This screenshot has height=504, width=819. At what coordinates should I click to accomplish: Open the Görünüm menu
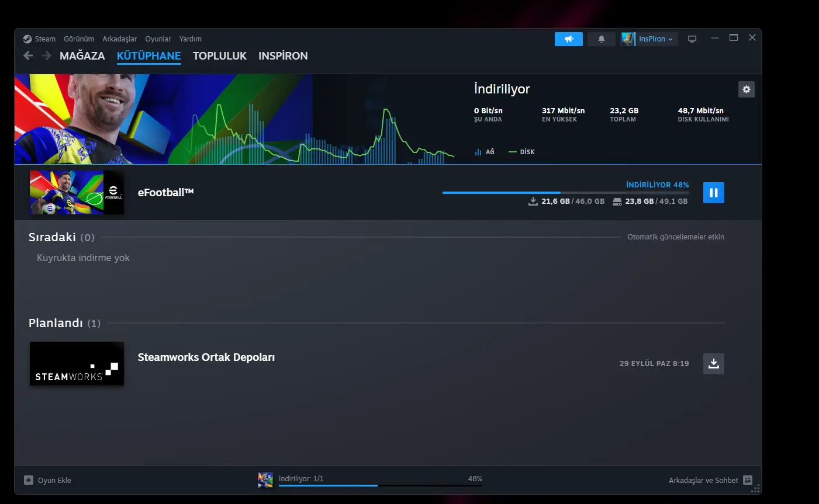(x=79, y=39)
